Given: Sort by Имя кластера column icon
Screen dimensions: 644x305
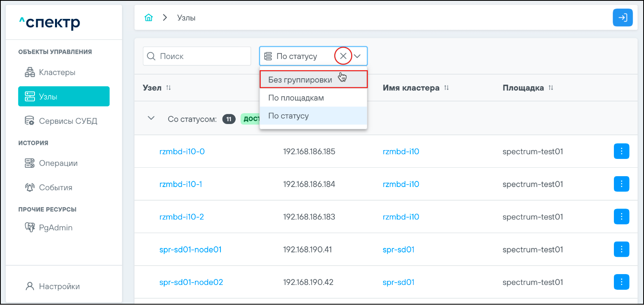Looking at the screenshot, I should [446, 88].
